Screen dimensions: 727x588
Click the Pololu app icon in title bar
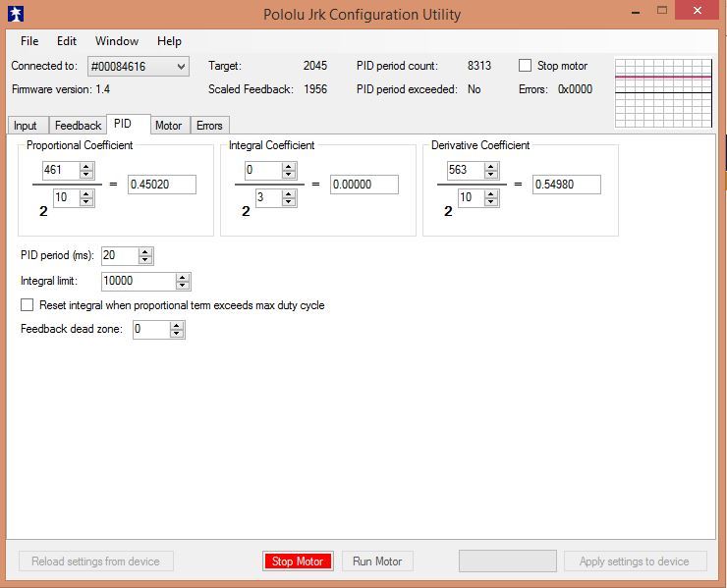(16, 14)
